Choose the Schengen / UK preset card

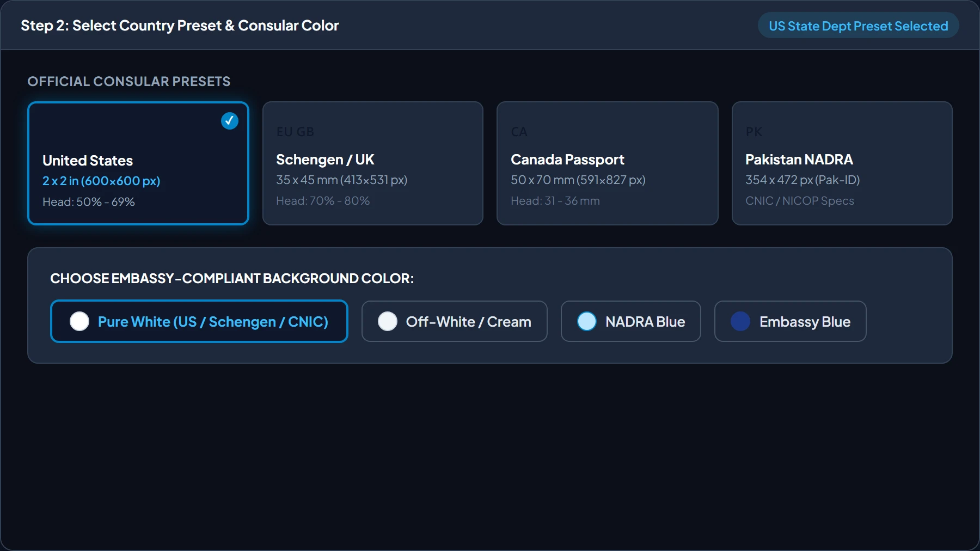pyautogui.click(x=373, y=163)
